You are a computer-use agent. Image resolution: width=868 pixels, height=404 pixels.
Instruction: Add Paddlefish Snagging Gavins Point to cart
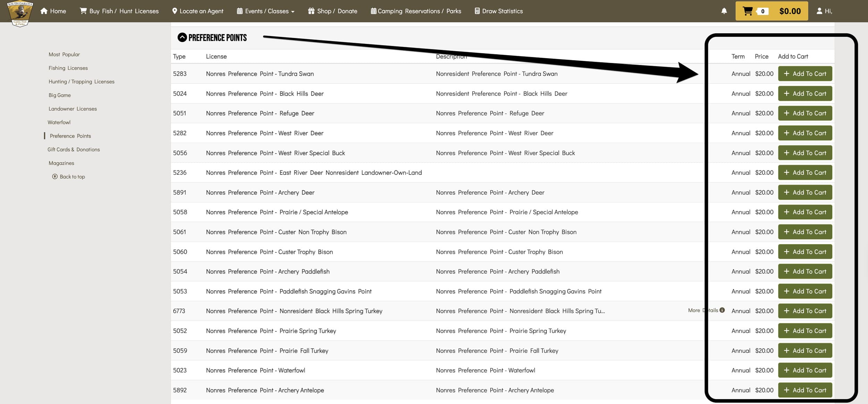tap(805, 291)
